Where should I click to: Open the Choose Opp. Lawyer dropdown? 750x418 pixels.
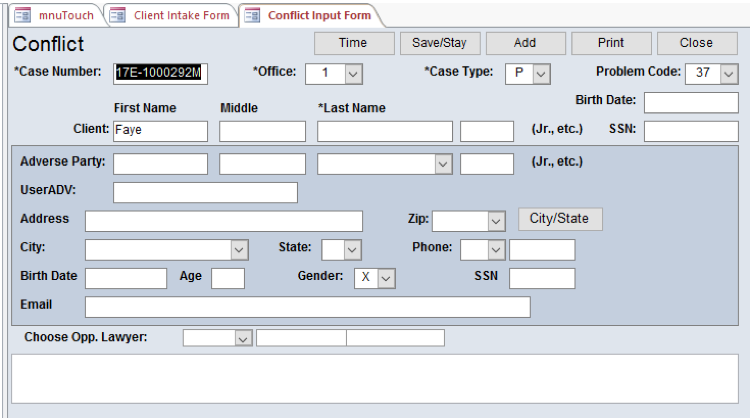click(x=242, y=338)
